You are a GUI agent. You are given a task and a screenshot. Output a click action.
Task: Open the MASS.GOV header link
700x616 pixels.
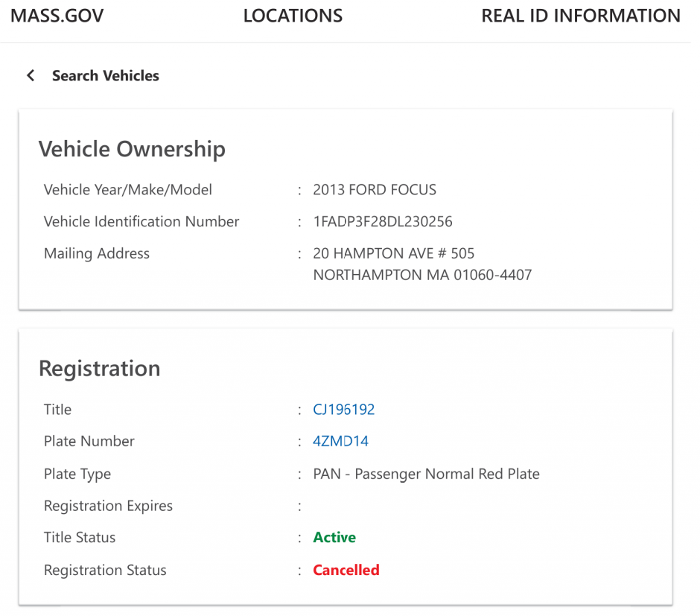pyautogui.click(x=57, y=16)
